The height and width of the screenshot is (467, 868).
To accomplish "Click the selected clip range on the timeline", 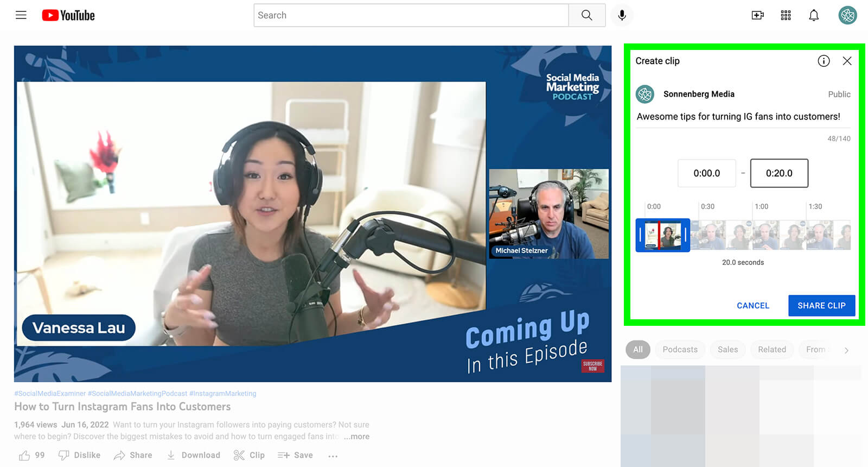I will (x=663, y=235).
